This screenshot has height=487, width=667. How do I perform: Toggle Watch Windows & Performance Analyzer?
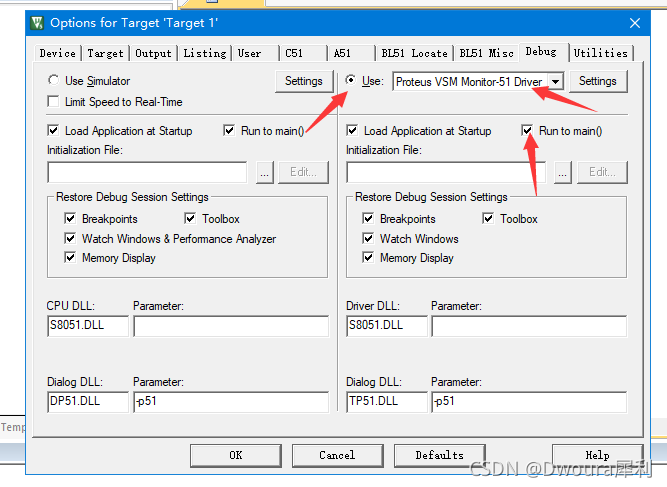click(70, 238)
